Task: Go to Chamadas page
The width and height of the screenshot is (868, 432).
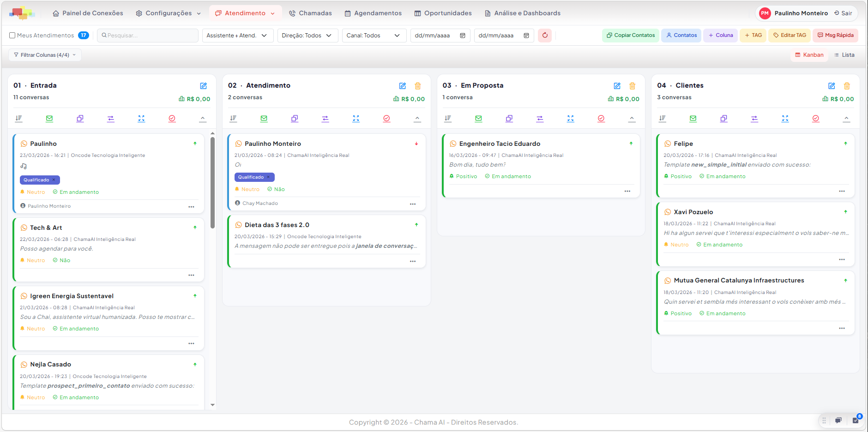Action: click(x=310, y=13)
